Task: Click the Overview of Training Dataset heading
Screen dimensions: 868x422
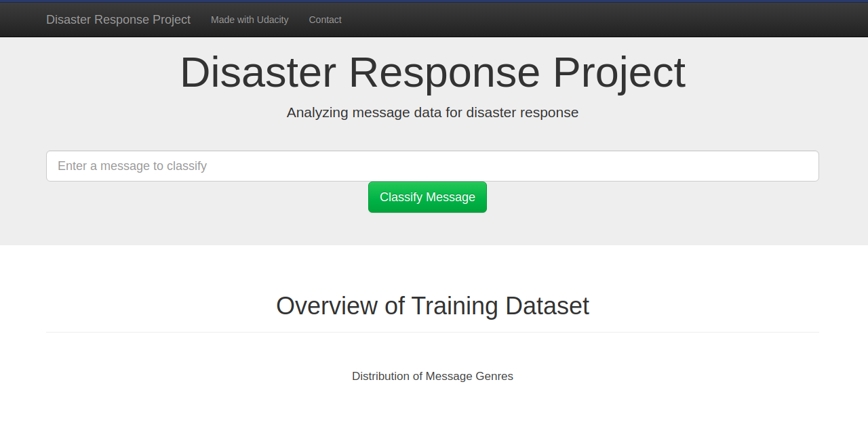Action: tap(432, 305)
